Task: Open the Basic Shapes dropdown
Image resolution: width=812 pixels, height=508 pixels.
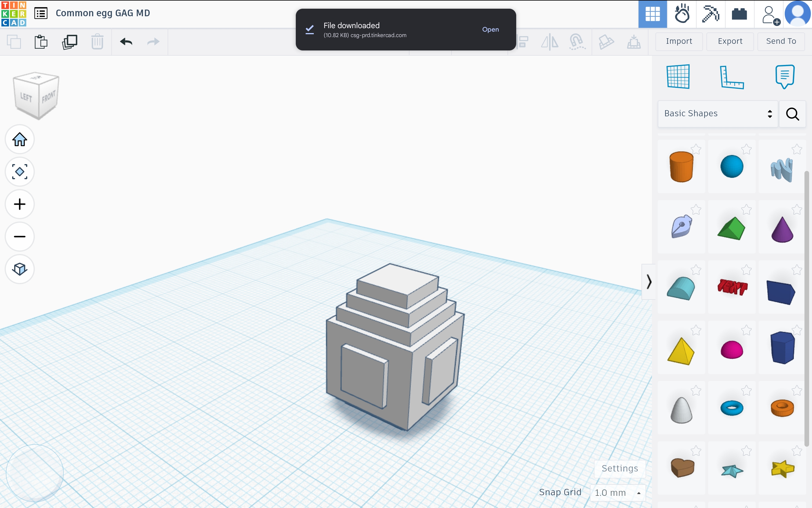Action: (718, 114)
